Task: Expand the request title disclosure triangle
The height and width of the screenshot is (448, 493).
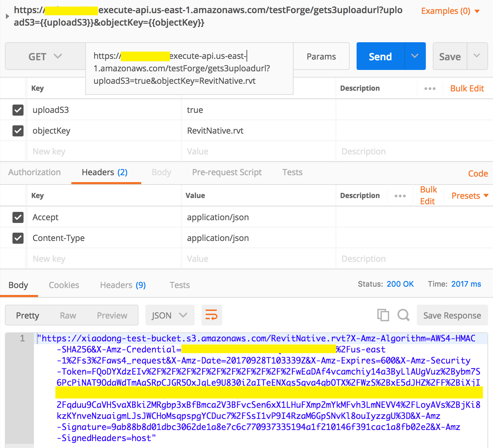Action: coord(7,16)
